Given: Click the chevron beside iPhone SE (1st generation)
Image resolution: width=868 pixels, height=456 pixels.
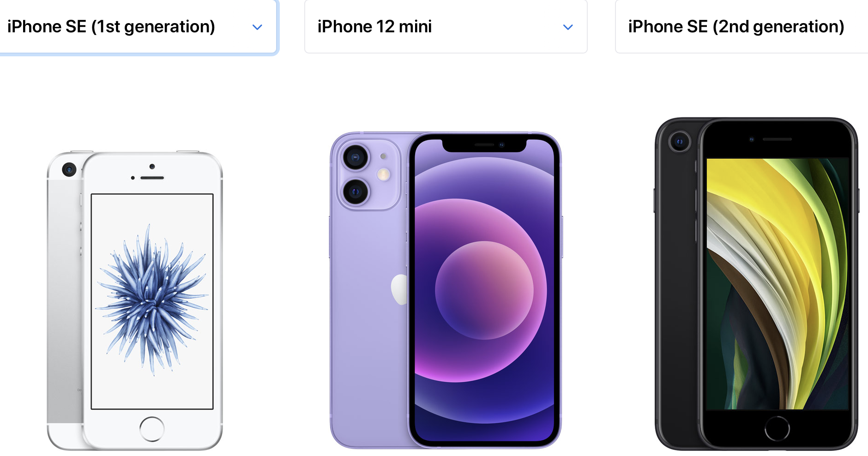Looking at the screenshot, I should tap(257, 27).
